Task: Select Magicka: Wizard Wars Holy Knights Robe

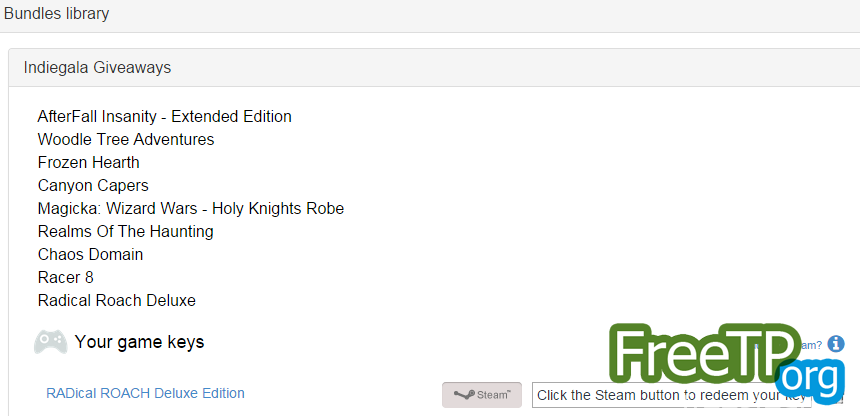Action: (191, 209)
